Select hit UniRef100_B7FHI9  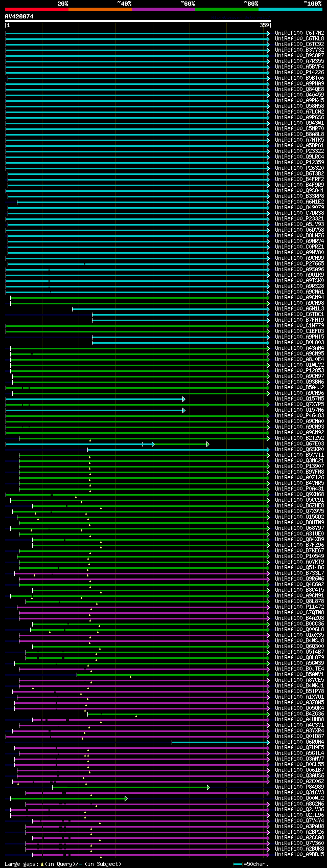(x=299, y=320)
